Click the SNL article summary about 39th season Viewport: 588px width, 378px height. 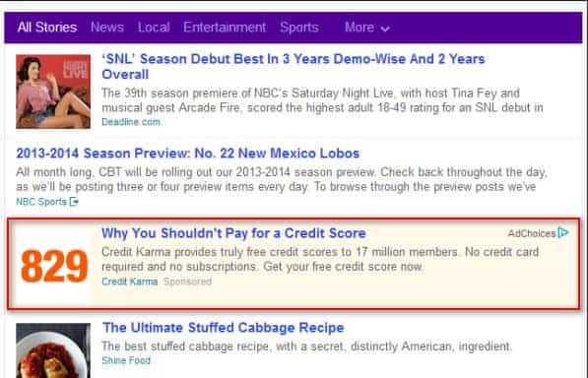point(322,100)
